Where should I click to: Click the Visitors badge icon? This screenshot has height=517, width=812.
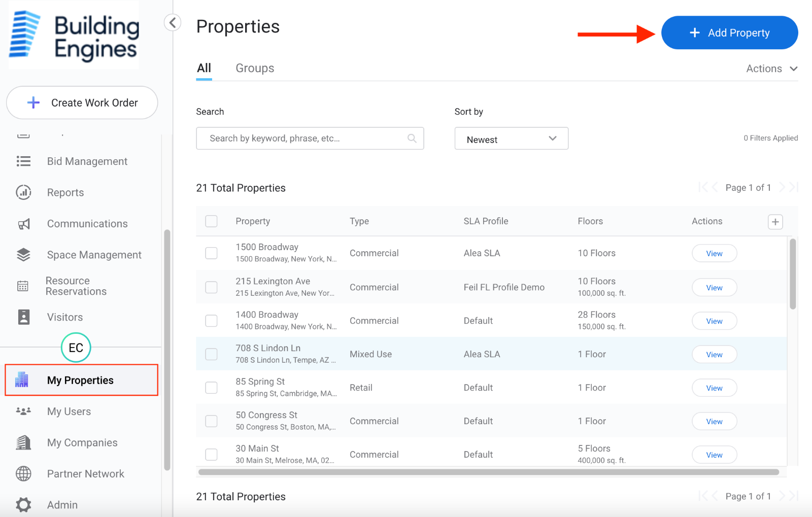tap(23, 317)
